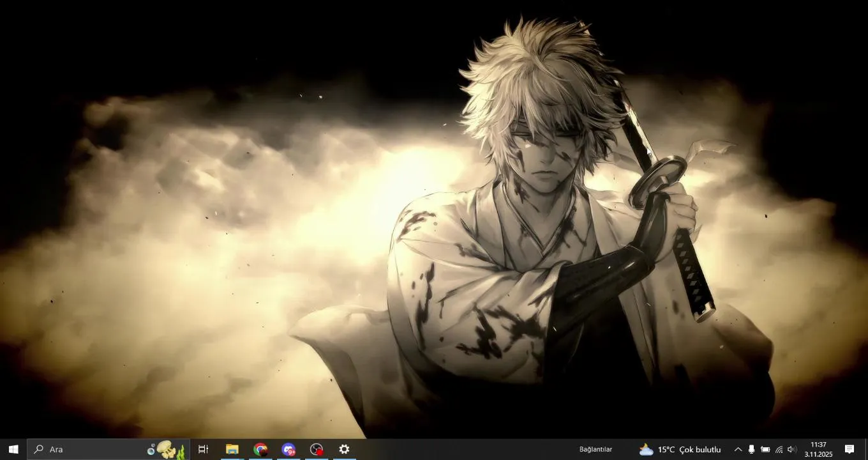Viewport: 868px width, 460px height.
Task: Open the volume speaker icon
Action: (x=792, y=449)
